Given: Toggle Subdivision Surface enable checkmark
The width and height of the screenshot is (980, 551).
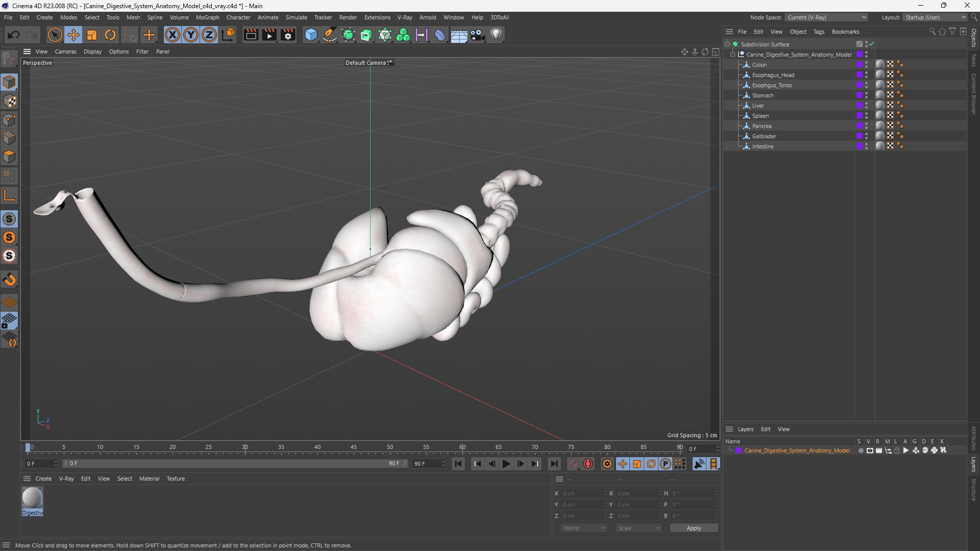Looking at the screenshot, I should (x=872, y=44).
